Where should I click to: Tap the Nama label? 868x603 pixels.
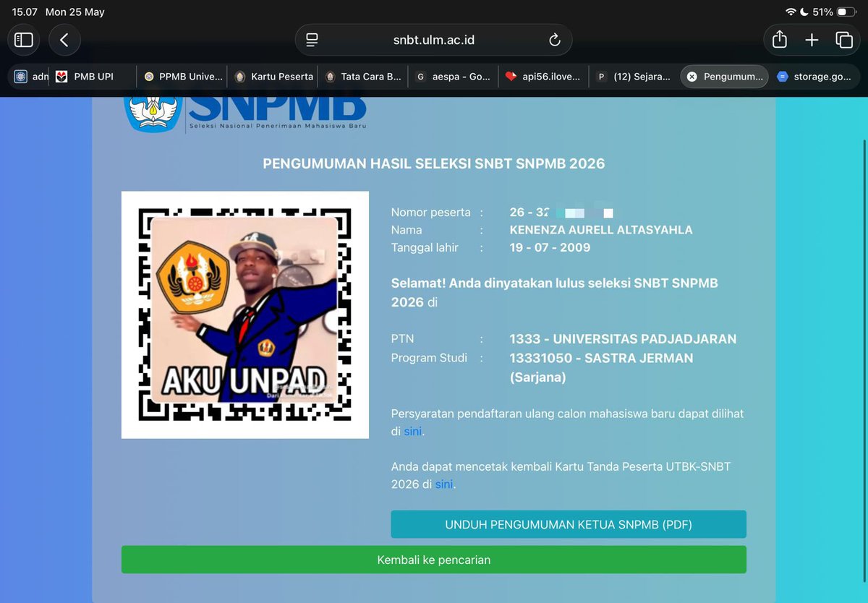point(407,230)
